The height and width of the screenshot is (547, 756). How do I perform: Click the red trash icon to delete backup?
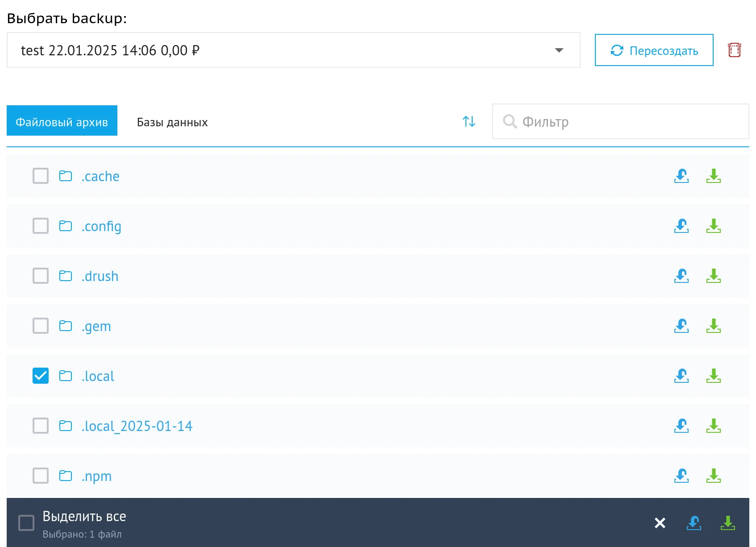click(734, 50)
